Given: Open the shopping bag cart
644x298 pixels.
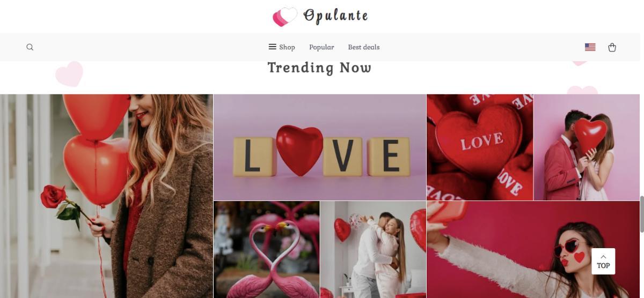Looking at the screenshot, I should tap(612, 47).
